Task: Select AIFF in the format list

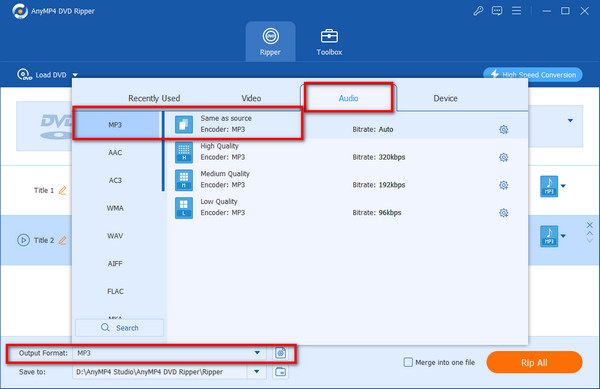Action: pyautogui.click(x=115, y=264)
